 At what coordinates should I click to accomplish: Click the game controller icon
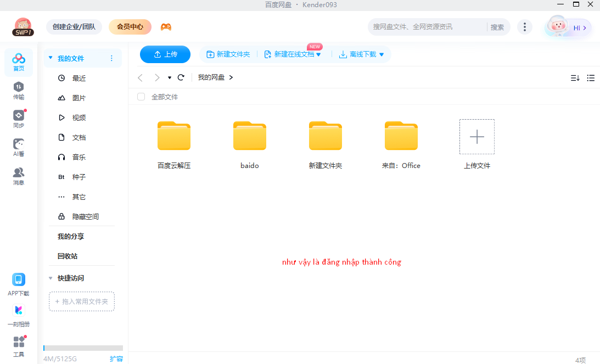(x=166, y=27)
